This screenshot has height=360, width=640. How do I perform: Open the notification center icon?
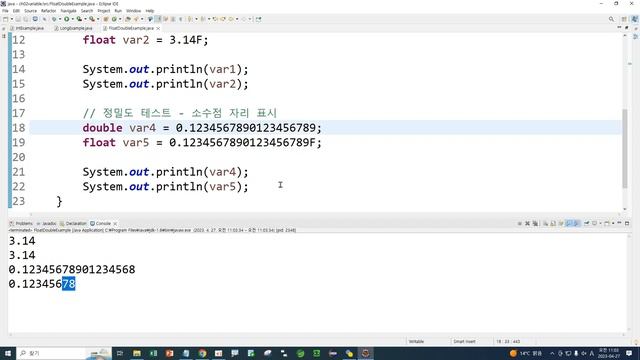(x=629, y=353)
